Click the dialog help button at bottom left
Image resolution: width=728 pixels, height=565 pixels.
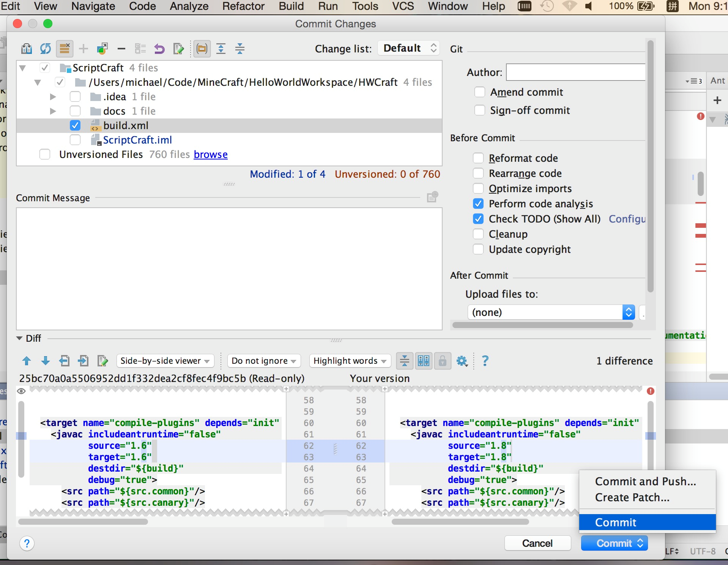click(27, 544)
